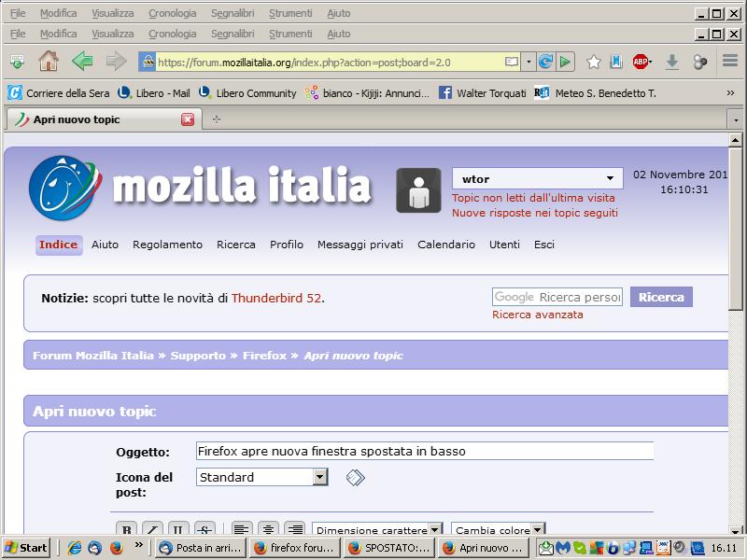
Task: Click the Esci logout link
Action: (544, 245)
